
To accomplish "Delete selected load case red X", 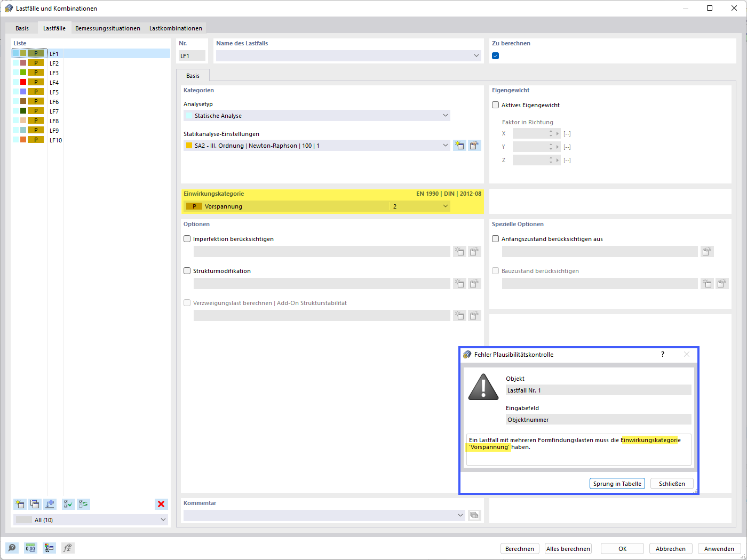I will tap(161, 504).
